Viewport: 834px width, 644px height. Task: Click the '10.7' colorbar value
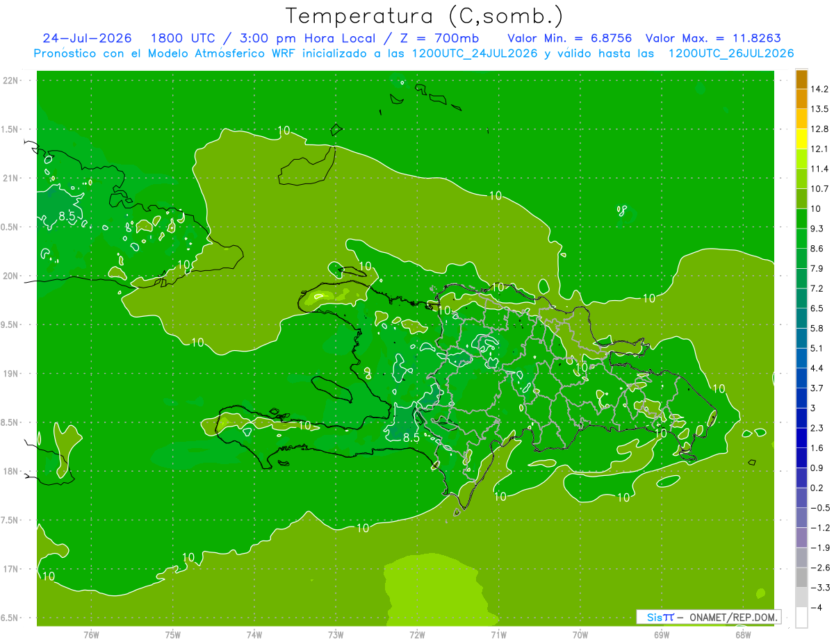pos(820,189)
